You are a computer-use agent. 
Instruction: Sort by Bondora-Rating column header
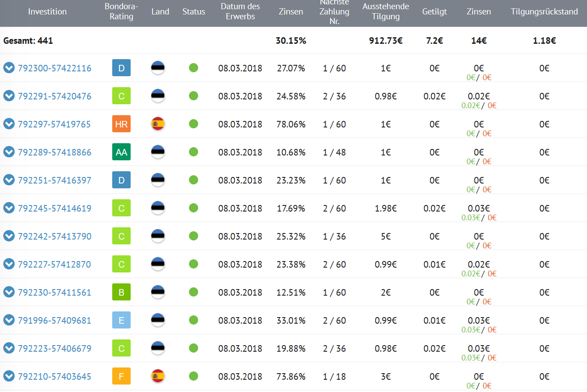(121, 12)
